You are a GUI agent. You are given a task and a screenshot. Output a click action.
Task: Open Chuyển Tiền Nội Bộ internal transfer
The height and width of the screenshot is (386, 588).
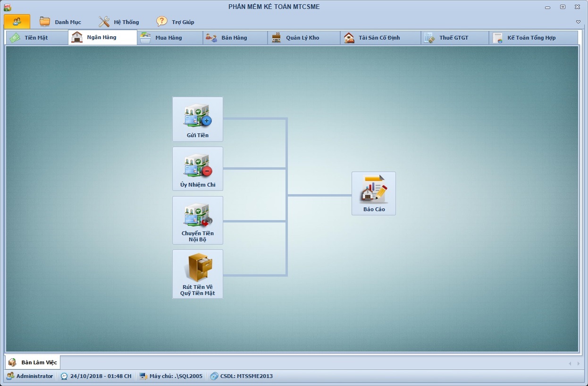(x=197, y=220)
